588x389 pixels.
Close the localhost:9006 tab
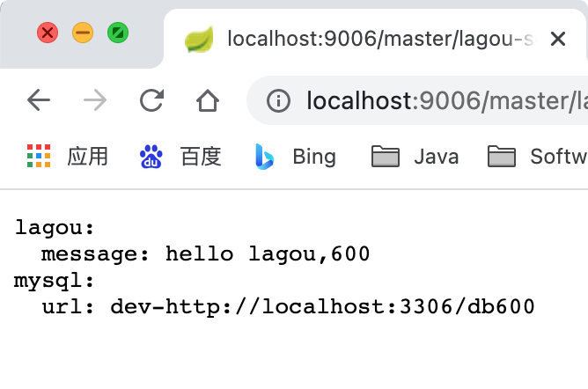coord(558,39)
